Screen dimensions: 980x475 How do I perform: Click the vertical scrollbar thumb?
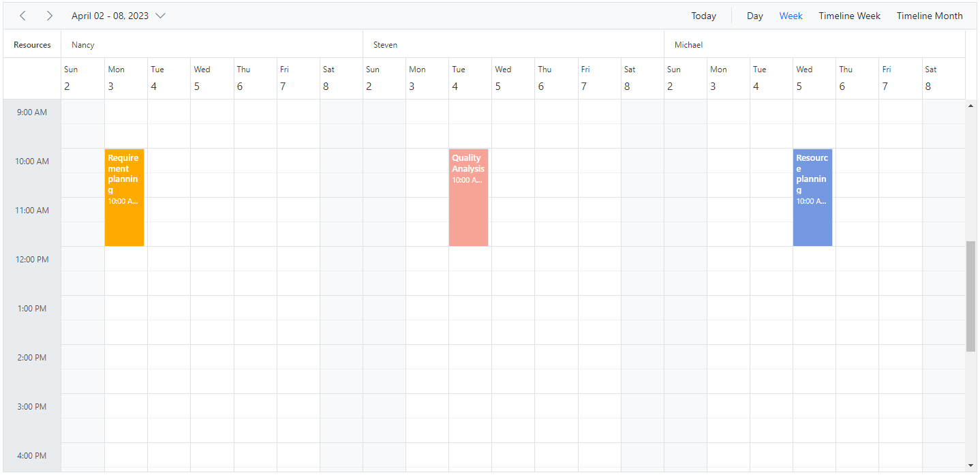point(971,296)
